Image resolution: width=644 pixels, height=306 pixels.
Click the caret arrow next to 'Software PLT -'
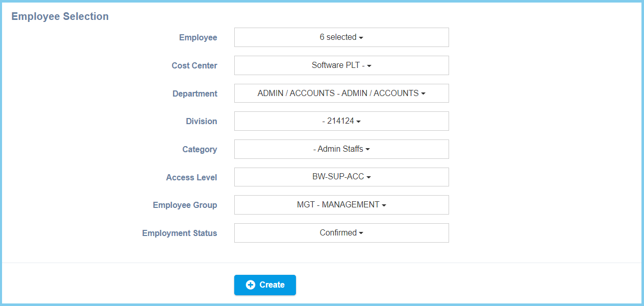pyautogui.click(x=369, y=66)
